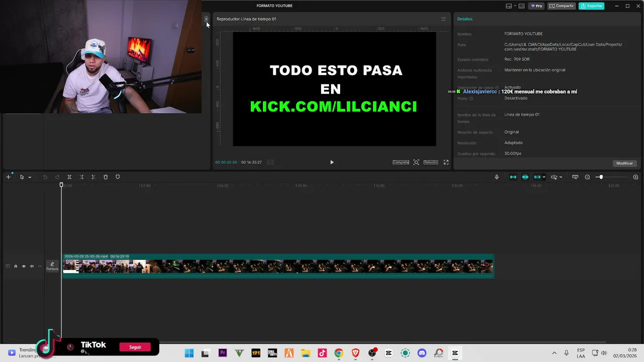Click the trash delete icon
Screen dimensions: 644x362
point(106,177)
